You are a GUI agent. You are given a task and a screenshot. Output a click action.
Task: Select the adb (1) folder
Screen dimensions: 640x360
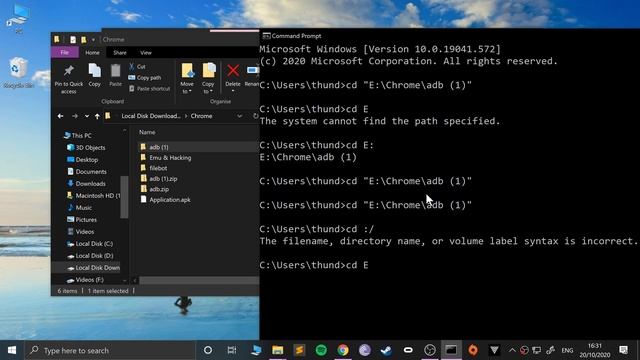point(159,147)
